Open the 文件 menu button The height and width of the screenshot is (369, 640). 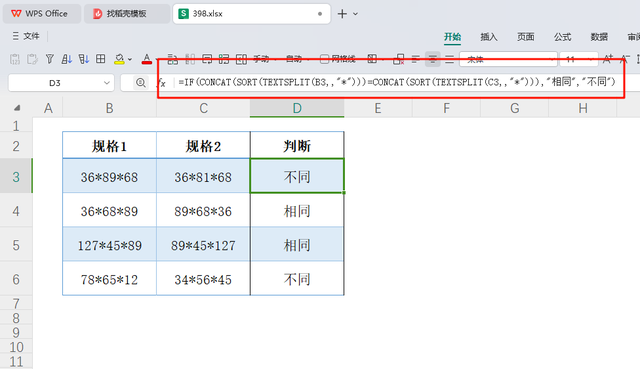point(26,36)
